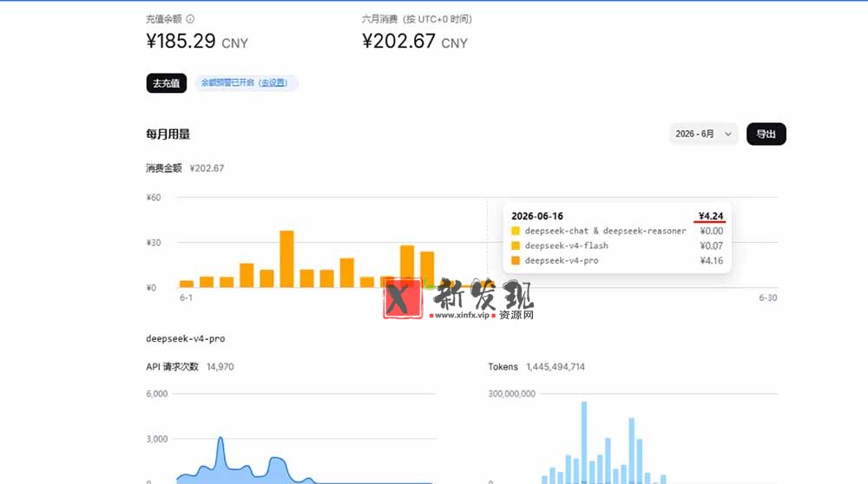This screenshot has height=484, width=868.
Task: Click the deepseek-v4-pro section title
Action: pos(186,338)
